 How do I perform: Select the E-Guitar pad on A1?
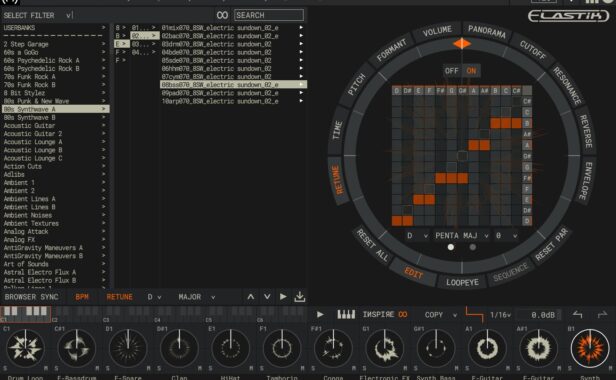click(x=487, y=349)
